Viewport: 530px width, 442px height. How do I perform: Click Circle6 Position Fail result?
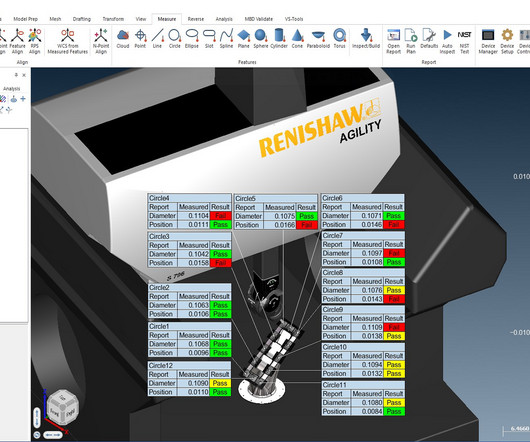tap(394, 225)
